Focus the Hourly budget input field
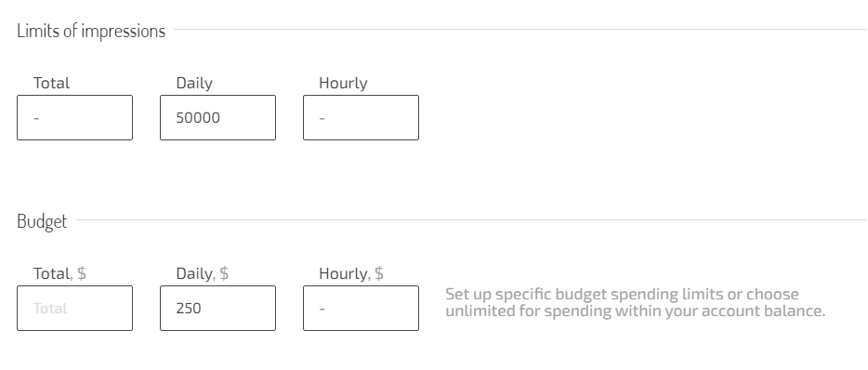Image resolution: width=868 pixels, height=370 pixels. click(361, 308)
